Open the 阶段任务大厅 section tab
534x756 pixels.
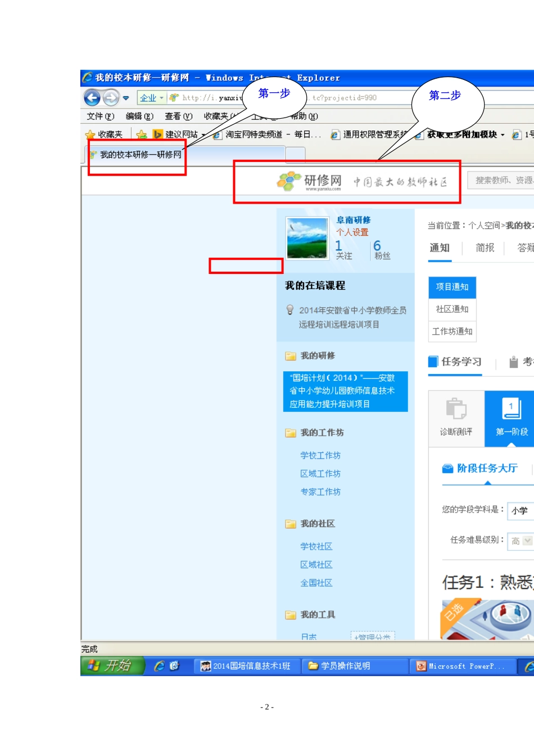point(481,469)
